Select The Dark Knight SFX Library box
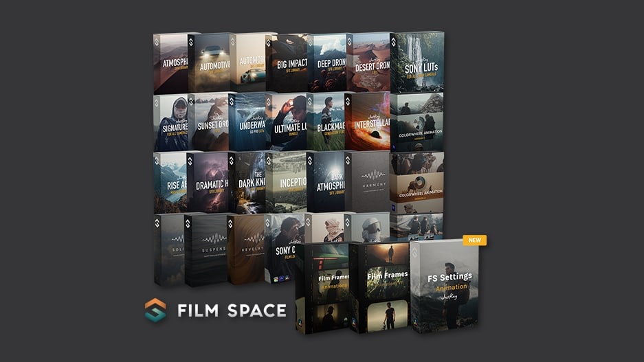This screenshot has width=644, height=362. click(248, 183)
